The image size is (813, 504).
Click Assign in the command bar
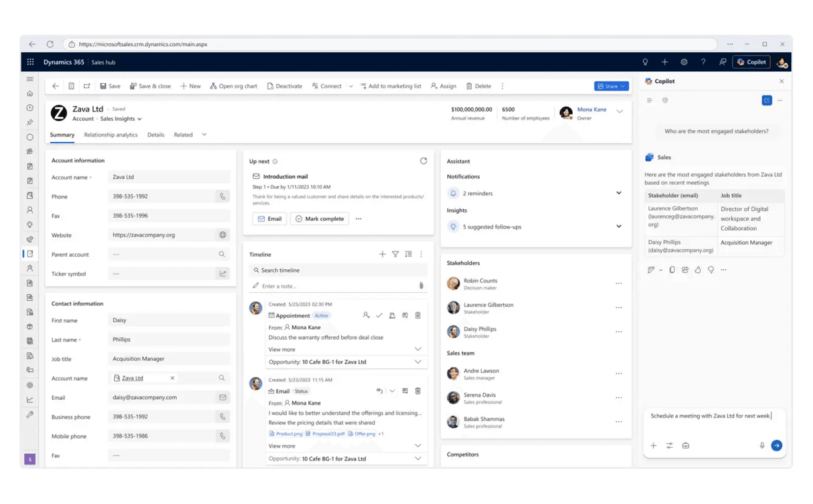tap(443, 86)
